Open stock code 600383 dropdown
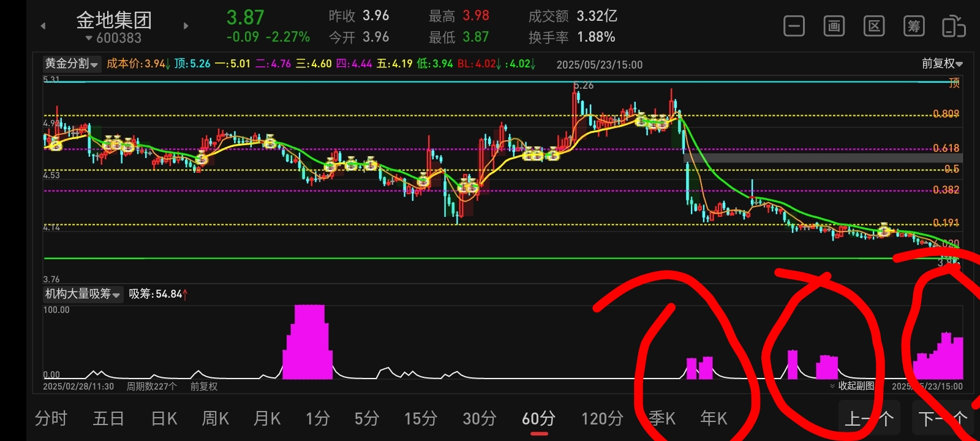The height and width of the screenshot is (441, 980). coord(113,38)
